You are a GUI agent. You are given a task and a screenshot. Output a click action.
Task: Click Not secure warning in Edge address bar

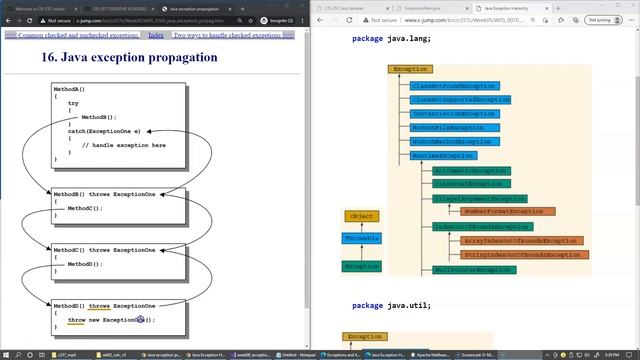coord(380,20)
